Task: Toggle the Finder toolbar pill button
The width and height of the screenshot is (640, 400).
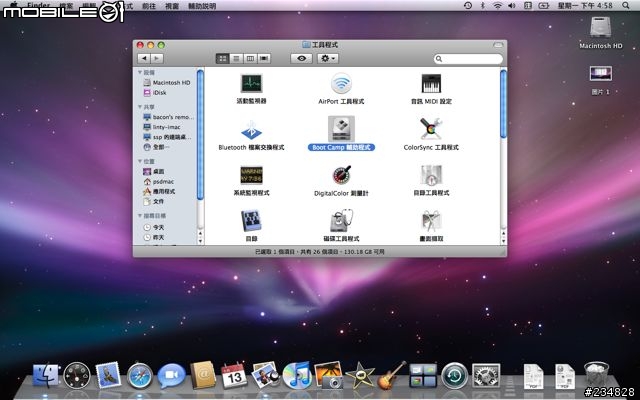Action: coord(498,45)
